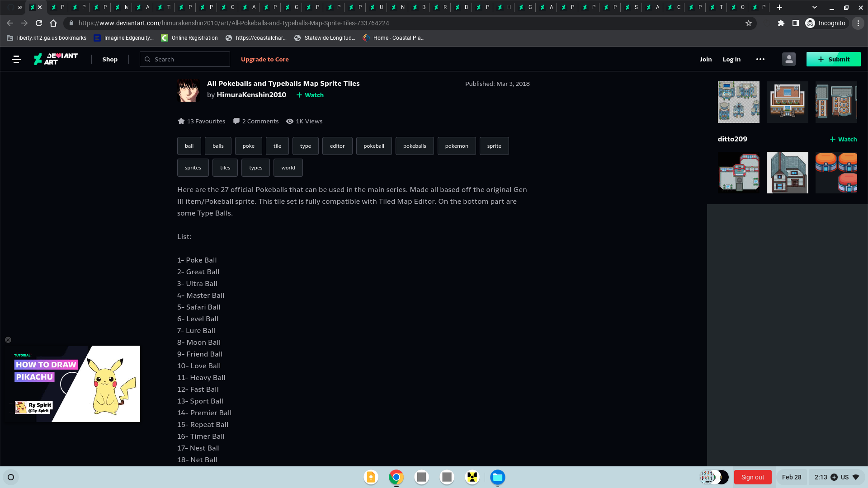Open the Chrome three-dot menu
This screenshot has width=868, height=488.
(x=858, y=23)
